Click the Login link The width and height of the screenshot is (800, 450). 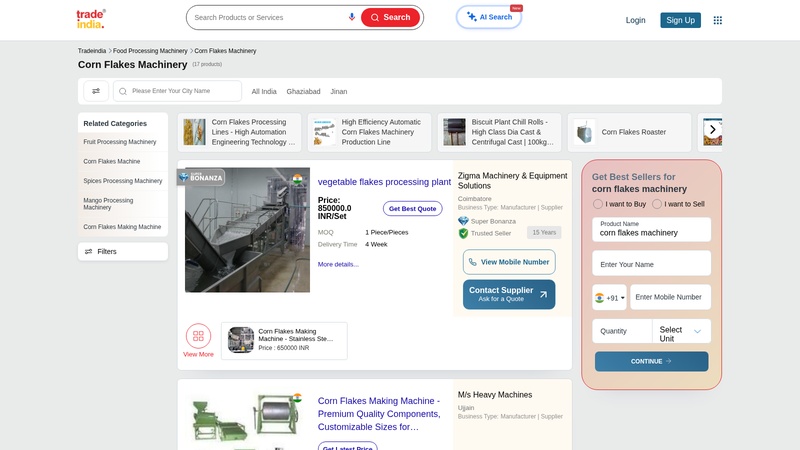point(635,20)
